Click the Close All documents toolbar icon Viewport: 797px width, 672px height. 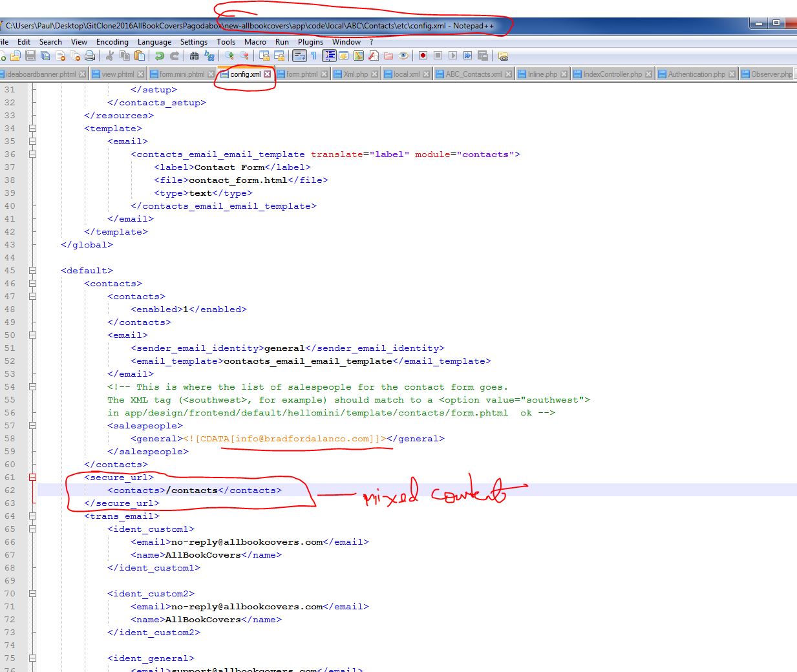point(76,56)
